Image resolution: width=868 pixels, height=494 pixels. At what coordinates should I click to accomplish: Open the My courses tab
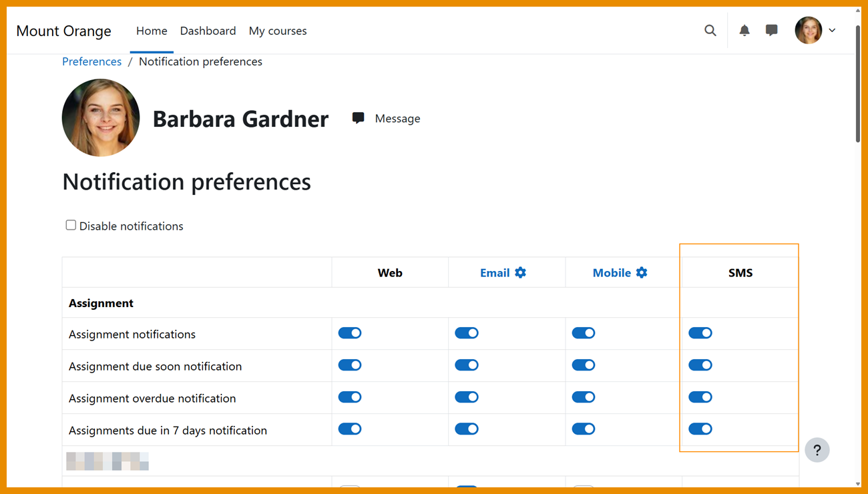click(x=278, y=31)
